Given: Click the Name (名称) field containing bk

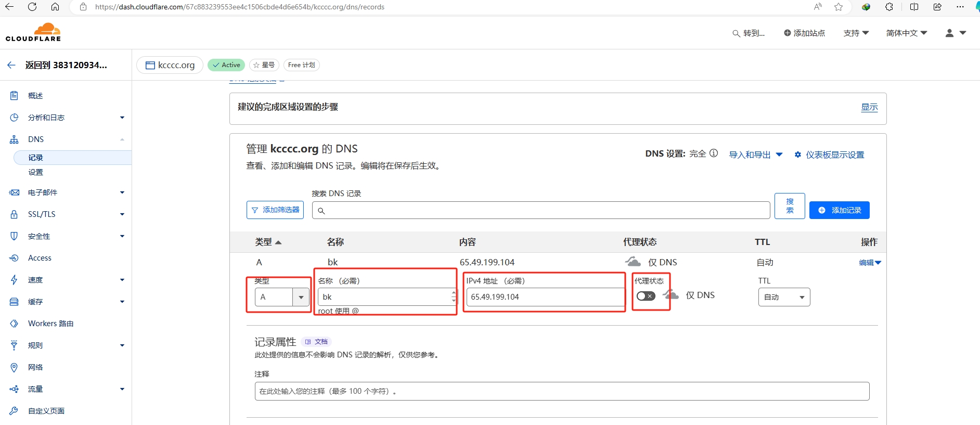Looking at the screenshot, I should click(388, 297).
